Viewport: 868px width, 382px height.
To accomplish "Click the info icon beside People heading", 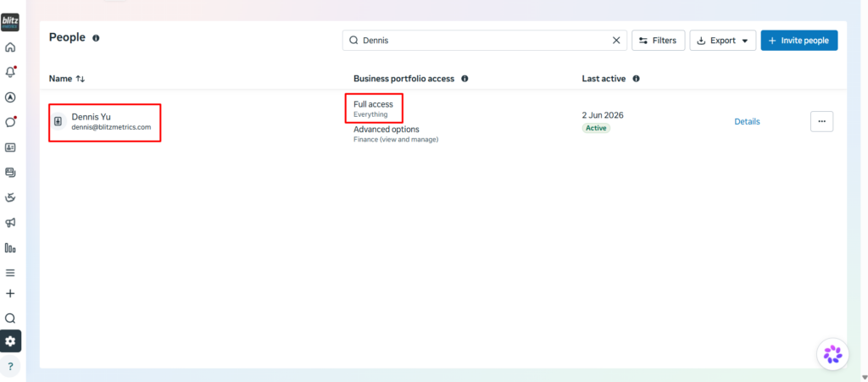I will tap(96, 38).
